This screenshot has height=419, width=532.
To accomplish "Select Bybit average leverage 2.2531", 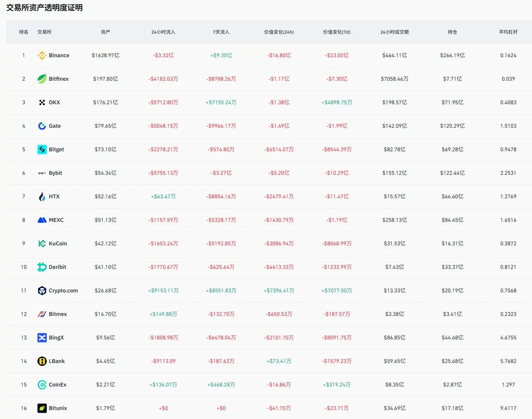I will coord(508,173).
